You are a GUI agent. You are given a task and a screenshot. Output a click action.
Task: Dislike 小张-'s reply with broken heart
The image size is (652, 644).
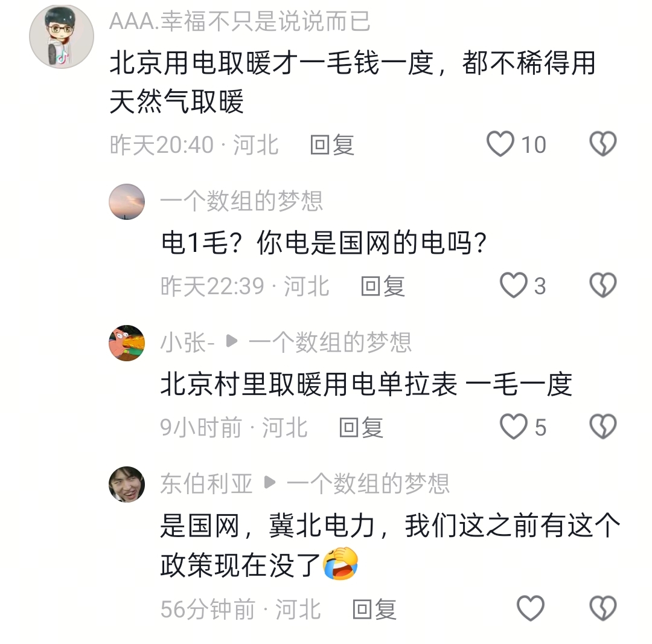pyautogui.click(x=602, y=427)
